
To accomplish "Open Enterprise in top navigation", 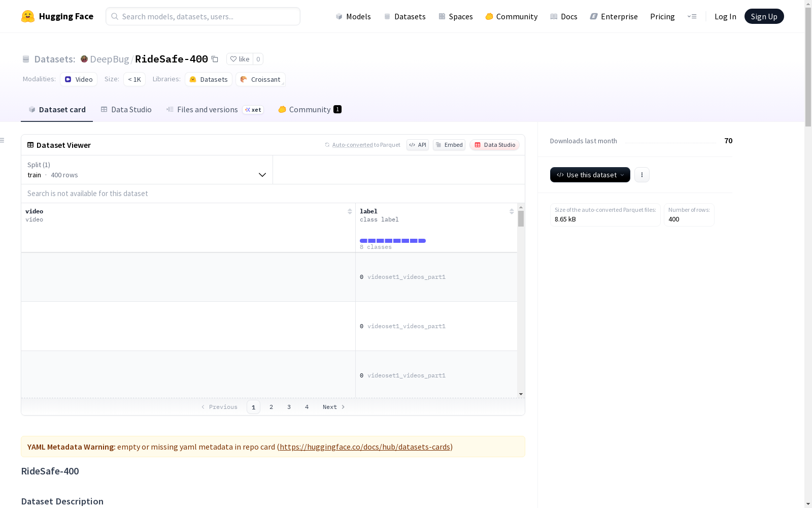I will (x=614, y=16).
